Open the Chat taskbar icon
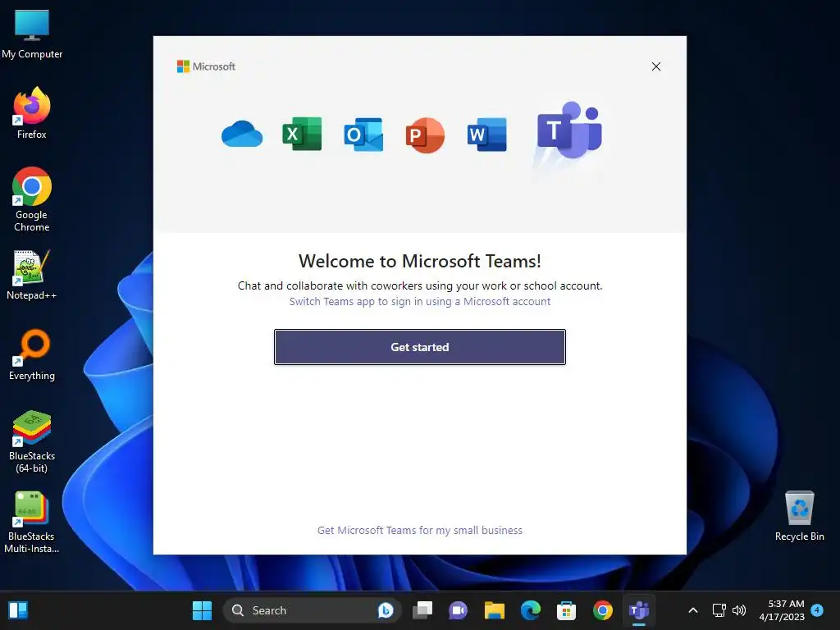The height and width of the screenshot is (630, 840). (x=458, y=610)
